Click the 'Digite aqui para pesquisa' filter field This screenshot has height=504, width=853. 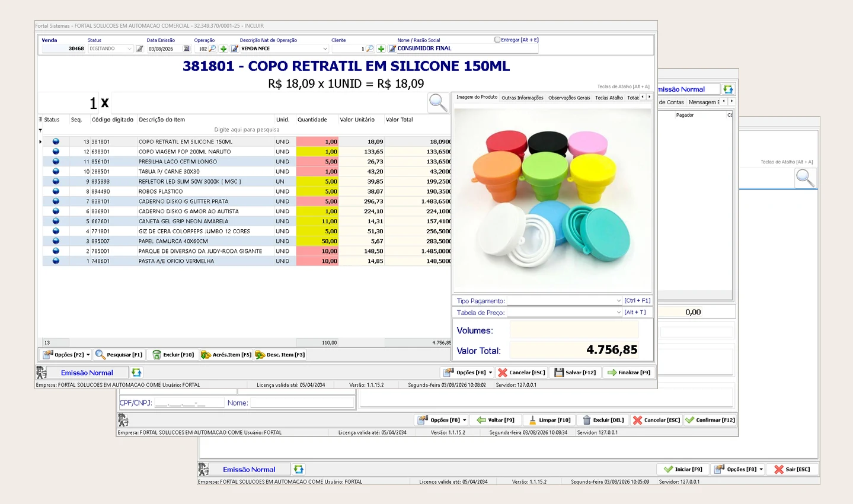tap(247, 130)
